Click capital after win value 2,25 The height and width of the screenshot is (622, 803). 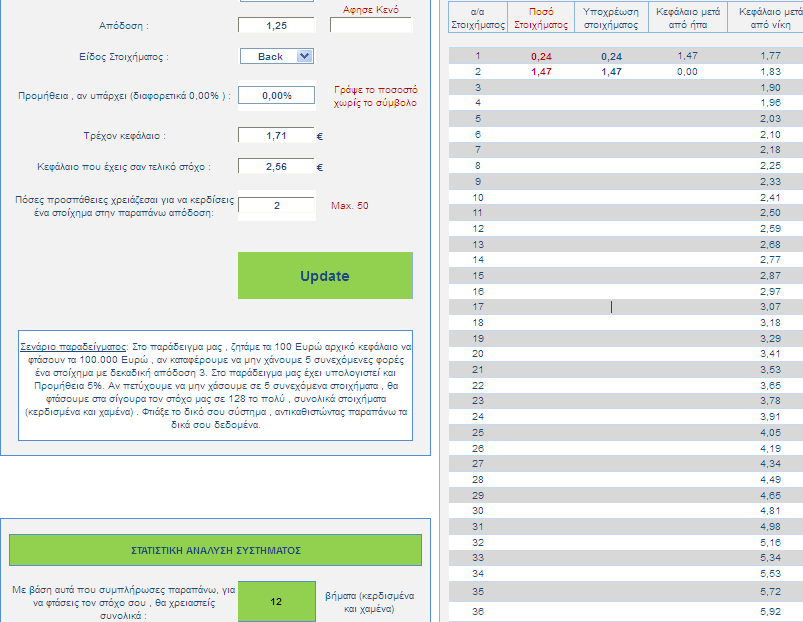coord(771,166)
